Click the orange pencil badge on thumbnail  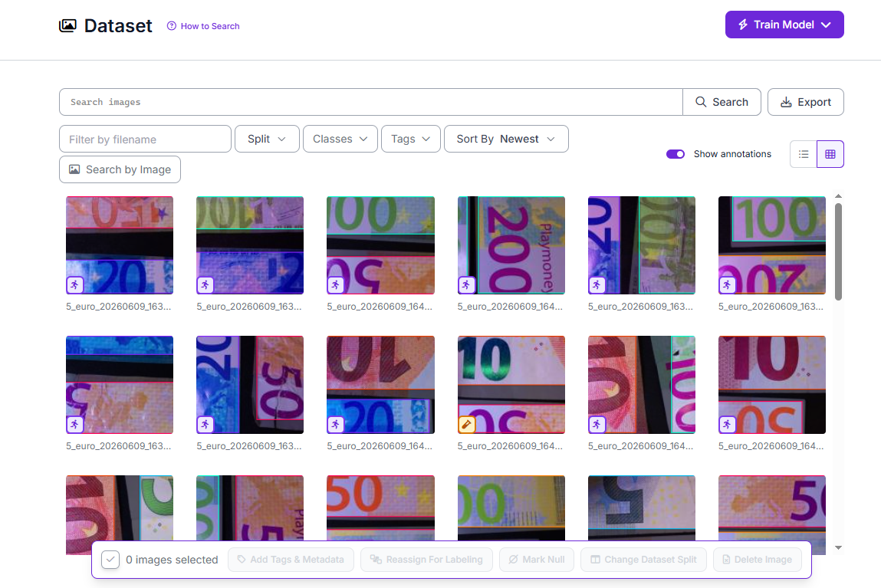465,424
